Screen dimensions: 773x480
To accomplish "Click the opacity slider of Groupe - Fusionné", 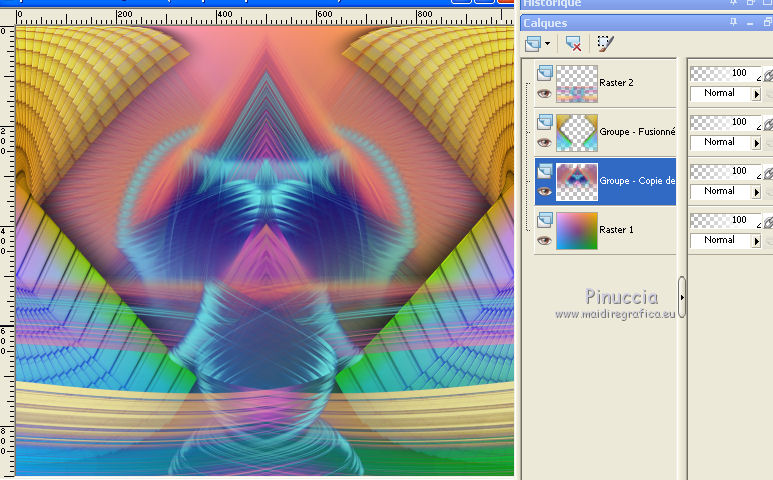I will point(726,122).
